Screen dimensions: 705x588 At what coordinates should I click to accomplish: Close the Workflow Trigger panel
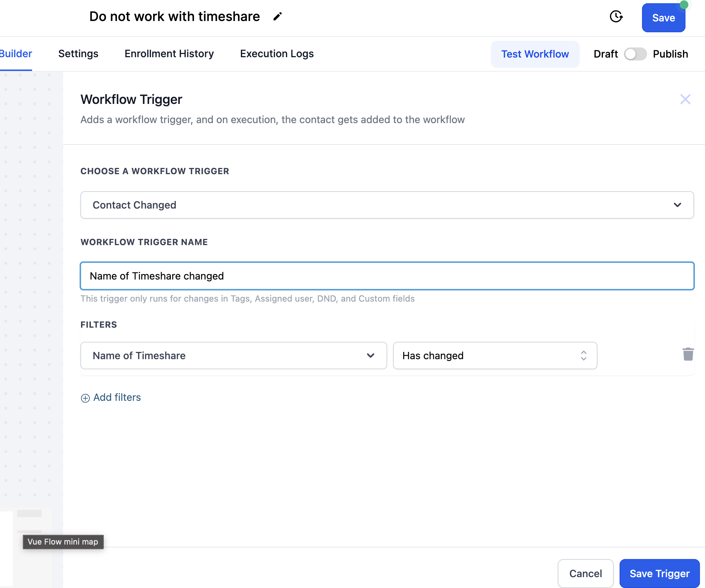pyautogui.click(x=685, y=99)
